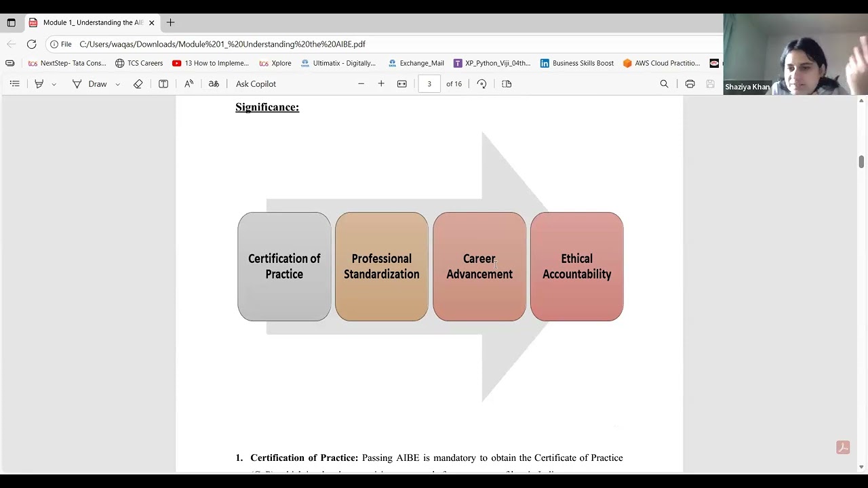The width and height of the screenshot is (868, 488).
Task: Toggle fit to width
Action: 402,84
